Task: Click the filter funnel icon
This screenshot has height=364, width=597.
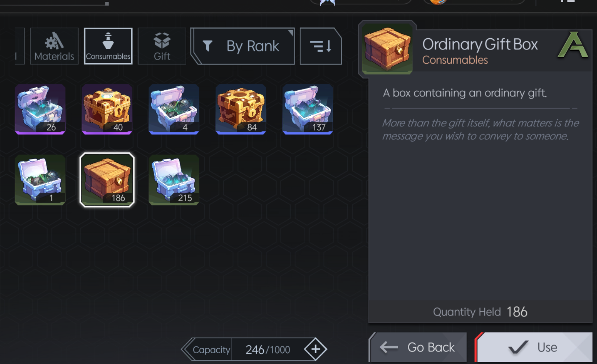Action: pyautogui.click(x=207, y=46)
